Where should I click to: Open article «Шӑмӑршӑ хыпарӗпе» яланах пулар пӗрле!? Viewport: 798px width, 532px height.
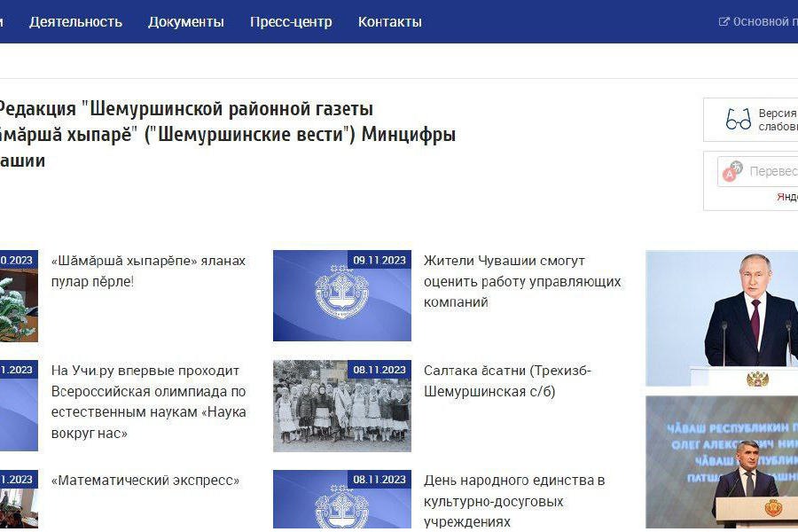pos(148,270)
